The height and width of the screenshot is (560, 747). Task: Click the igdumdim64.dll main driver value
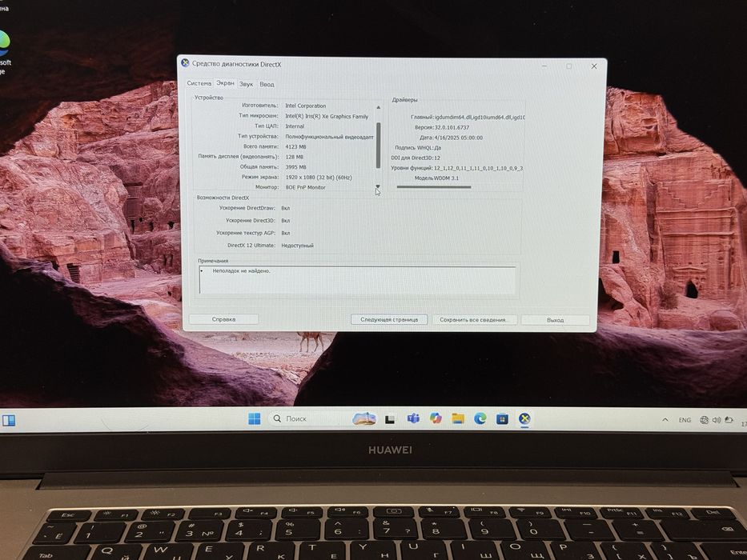click(x=480, y=117)
